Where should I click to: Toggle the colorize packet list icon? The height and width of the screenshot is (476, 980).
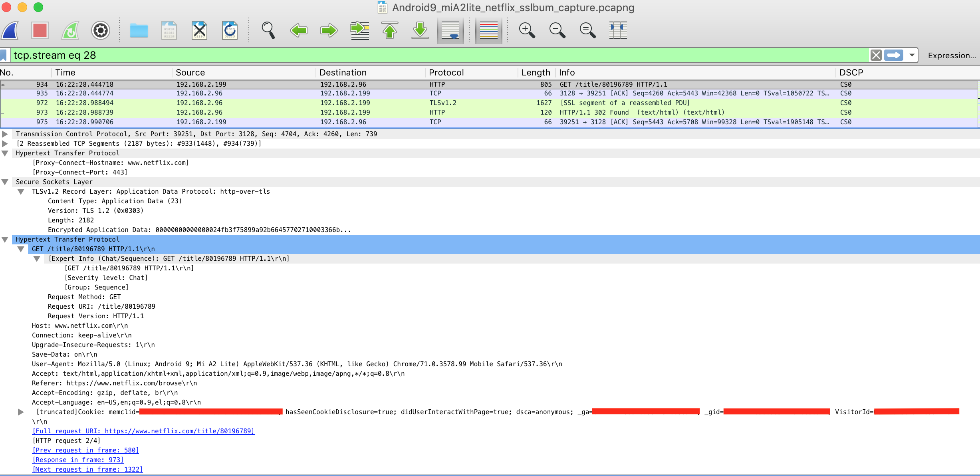click(488, 31)
